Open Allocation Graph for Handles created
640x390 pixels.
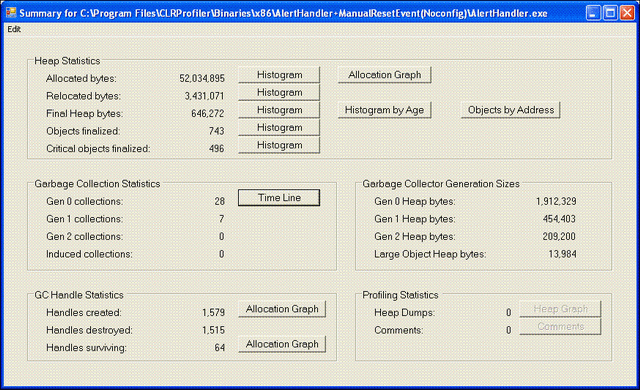click(282, 309)
